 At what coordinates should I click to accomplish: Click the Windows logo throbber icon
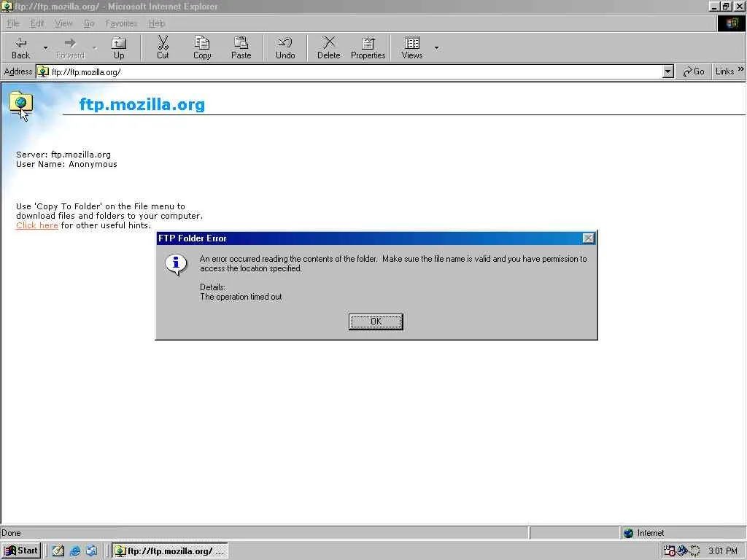[731, 23]
